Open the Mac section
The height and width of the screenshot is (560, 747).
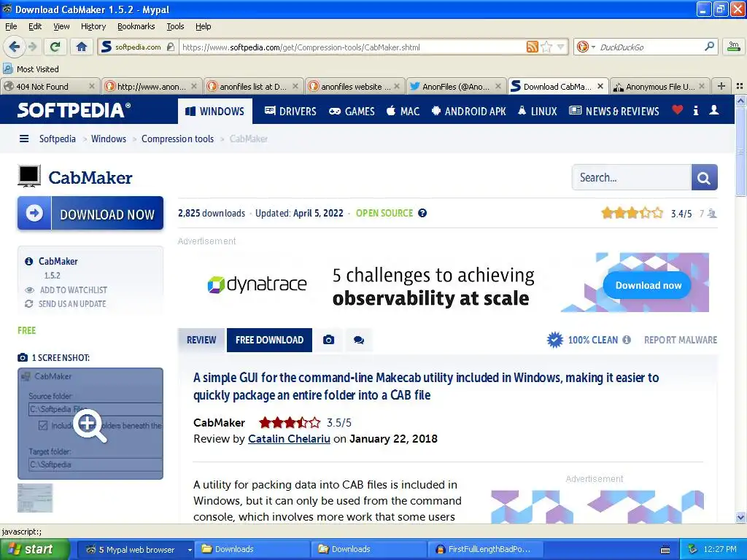tap(403, 112)
